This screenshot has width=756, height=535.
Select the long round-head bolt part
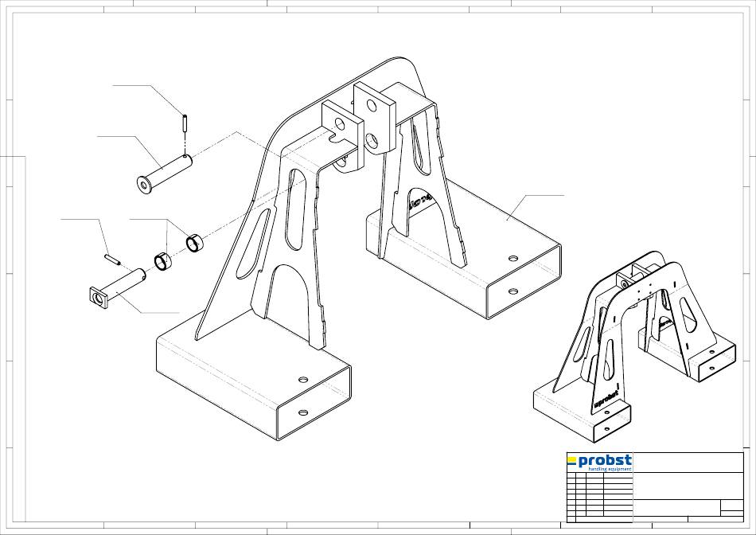click(165, 174)
